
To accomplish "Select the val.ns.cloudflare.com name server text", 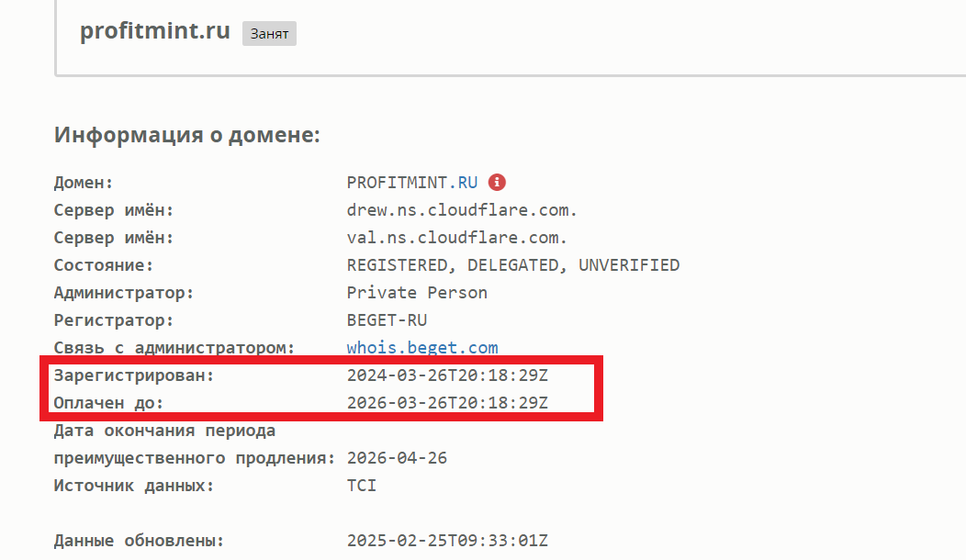I will [456, 238].
